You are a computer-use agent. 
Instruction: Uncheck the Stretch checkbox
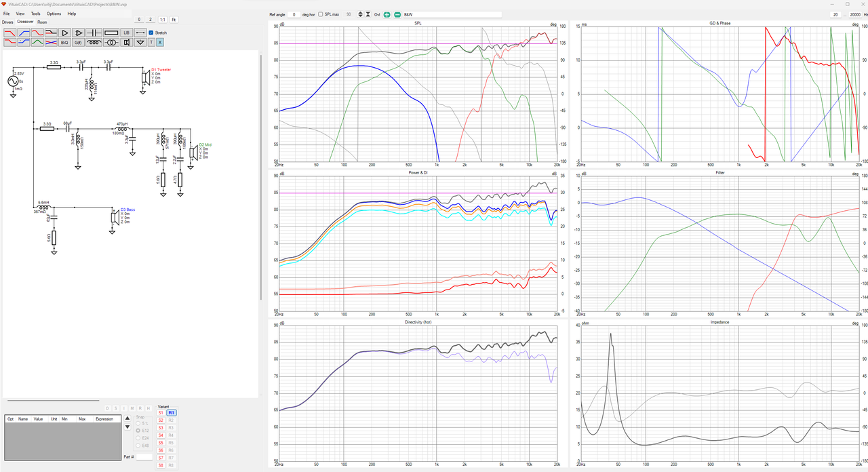(151, 33)
